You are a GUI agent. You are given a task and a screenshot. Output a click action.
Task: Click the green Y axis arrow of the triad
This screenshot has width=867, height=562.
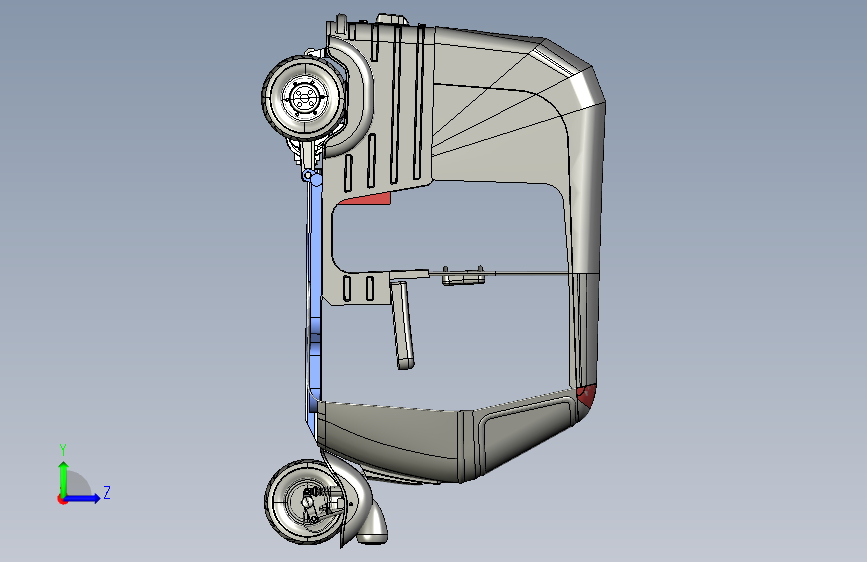tap(64, 478)
